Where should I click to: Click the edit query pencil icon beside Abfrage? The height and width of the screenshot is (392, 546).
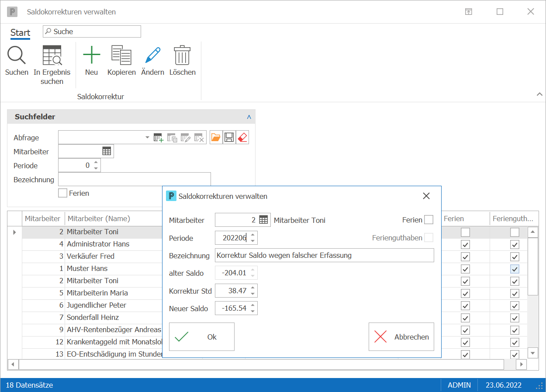[186, 138]
